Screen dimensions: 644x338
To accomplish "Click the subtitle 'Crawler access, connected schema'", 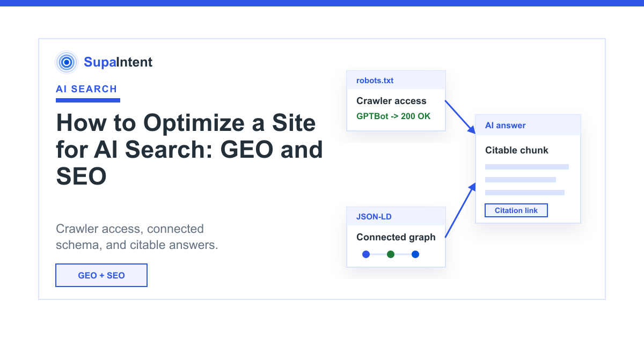I will [x=137, y=237].
